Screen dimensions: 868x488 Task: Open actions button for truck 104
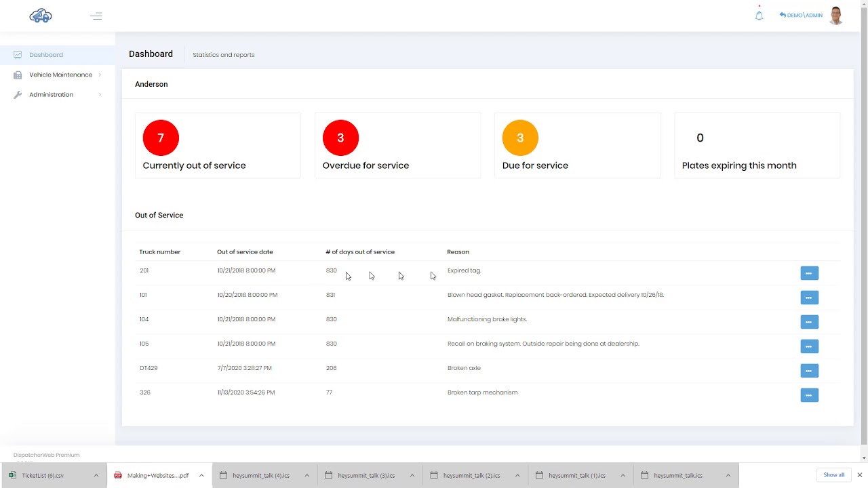point(809,322)
